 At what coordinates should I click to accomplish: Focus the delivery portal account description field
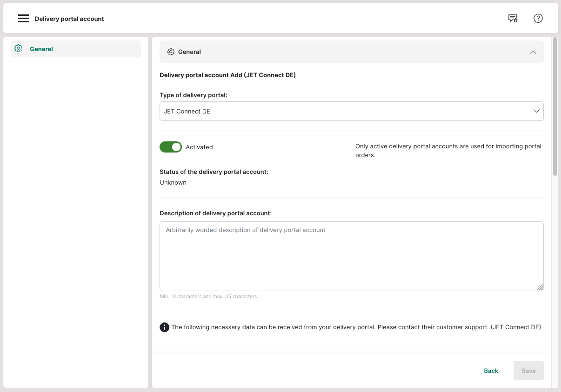[351, 256]
